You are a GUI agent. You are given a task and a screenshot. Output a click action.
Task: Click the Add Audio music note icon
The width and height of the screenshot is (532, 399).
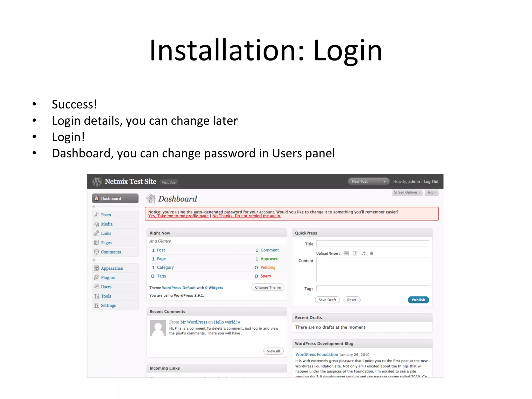363,253
